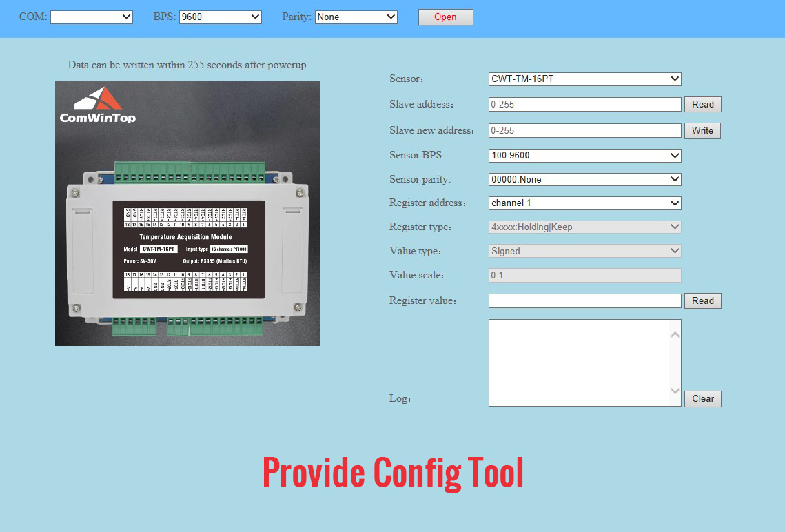
Task: Click the 'Data can be written within 255 seconds' text
Action: [x=187, y=65]
